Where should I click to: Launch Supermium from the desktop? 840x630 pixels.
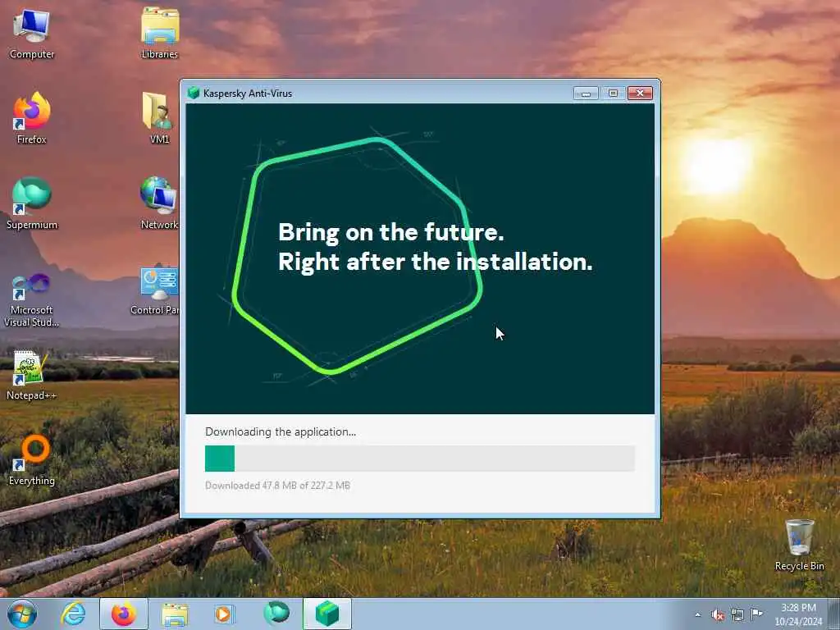(32, 203)
